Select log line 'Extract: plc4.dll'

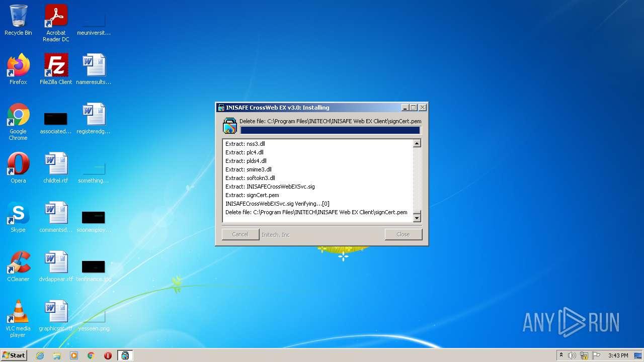click(x=245, y=152)
